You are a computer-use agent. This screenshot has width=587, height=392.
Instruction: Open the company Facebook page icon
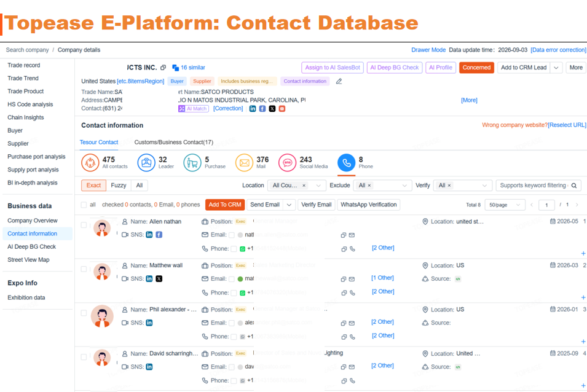tap(262, 109)
